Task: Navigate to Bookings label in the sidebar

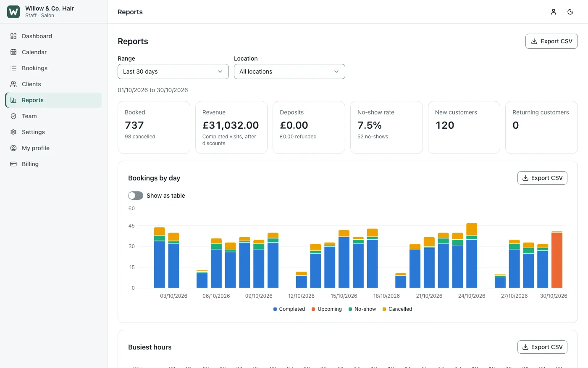Action: [34, 68]
